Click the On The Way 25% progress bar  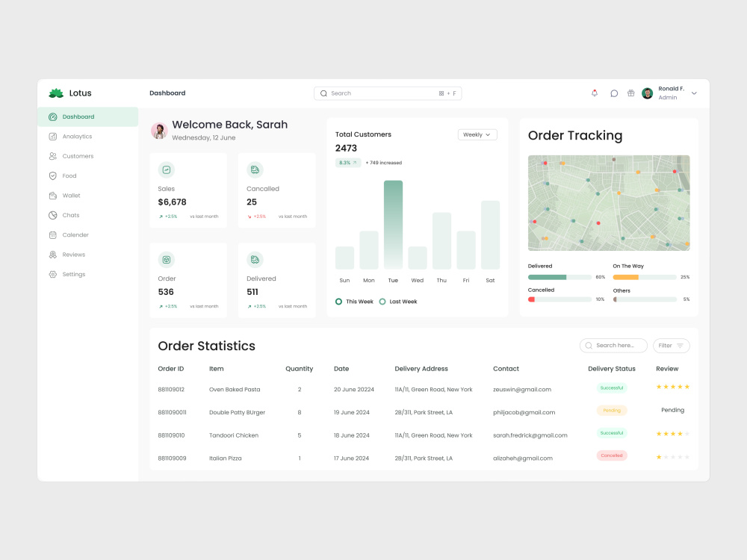pos(645,277)
